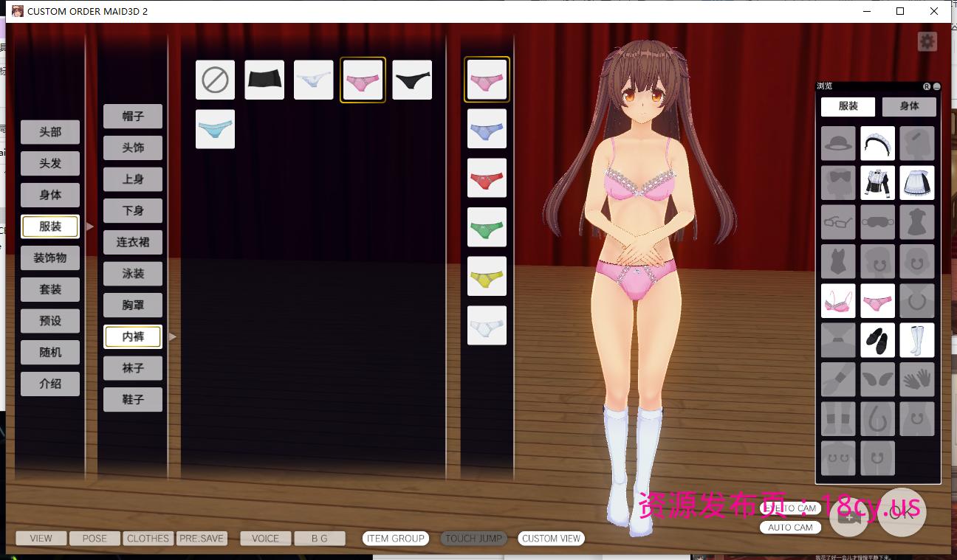
Task: Open the 预设 category
Action: tap(50, 321)
